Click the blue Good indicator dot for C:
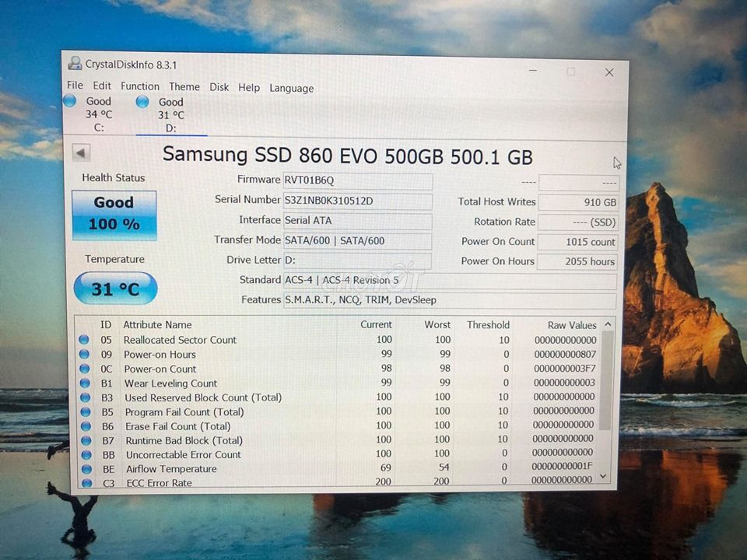 tap(69, 100)
